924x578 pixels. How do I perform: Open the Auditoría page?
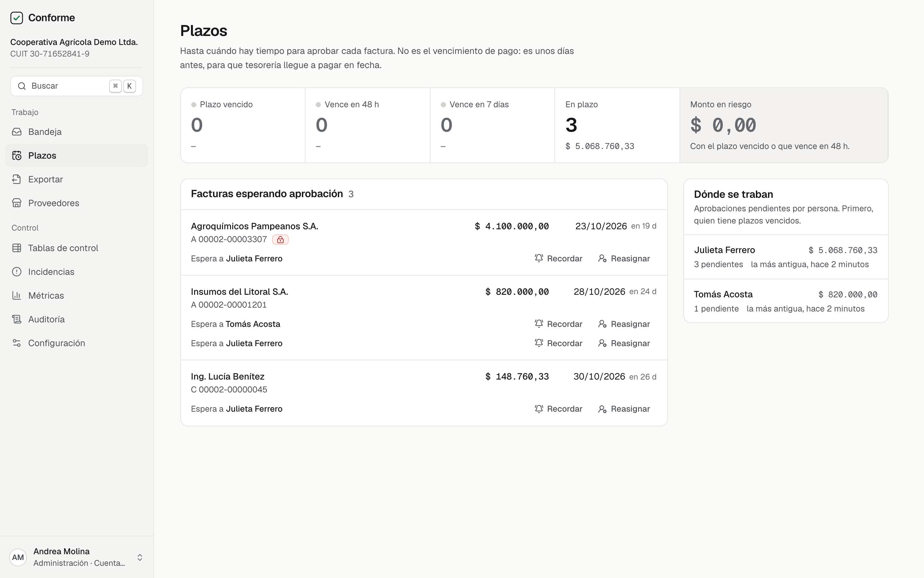tap(76, 319)
